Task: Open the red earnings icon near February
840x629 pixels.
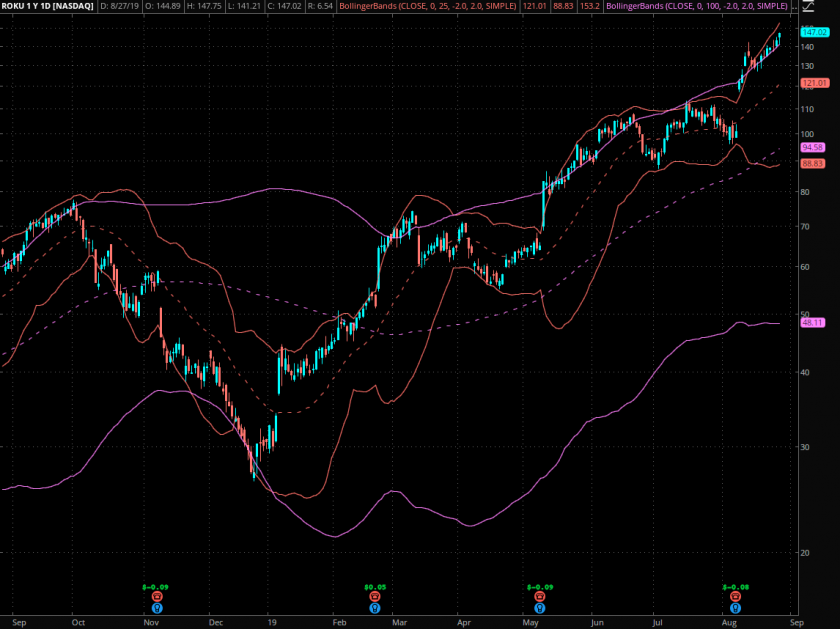Action: click(x=375, y=596)
